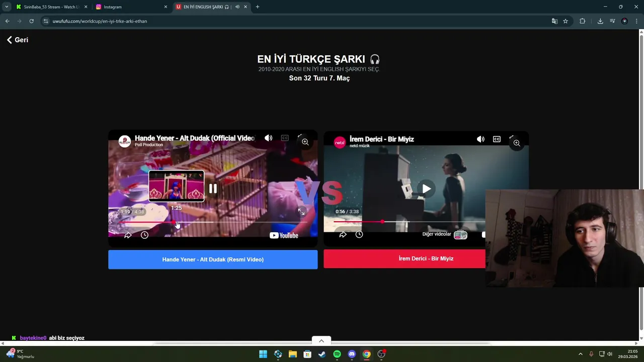Close the Instagram tab

click(166, 7)
